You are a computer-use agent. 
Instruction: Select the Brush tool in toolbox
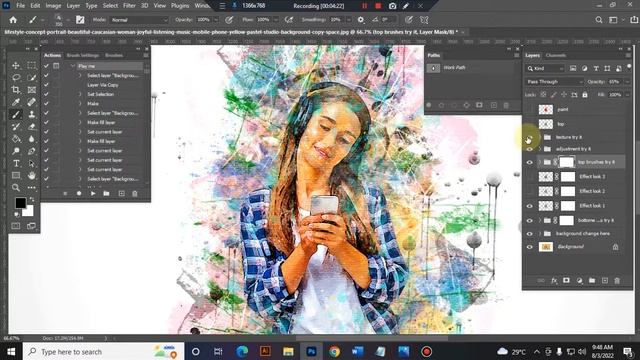click(16, 115)
